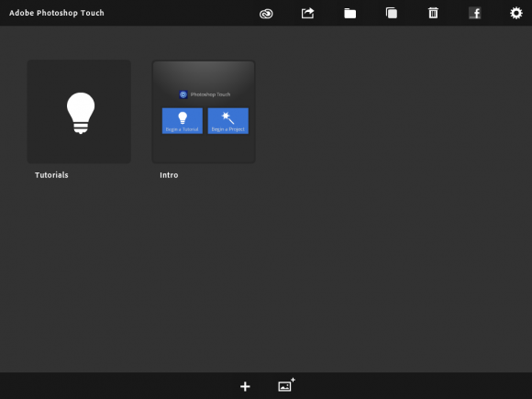
Task: Click small lightbulb in Begin a Tutorial
Action: coord(183,117)
